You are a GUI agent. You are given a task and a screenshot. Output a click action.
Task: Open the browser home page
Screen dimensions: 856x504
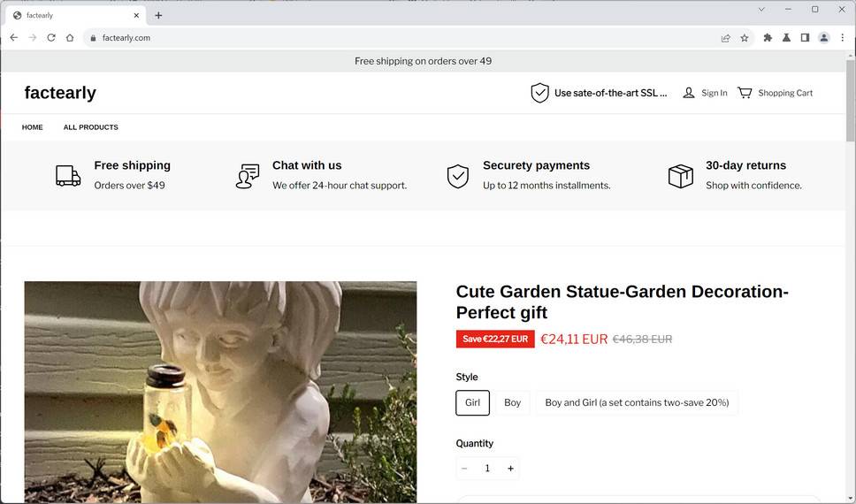70,38
